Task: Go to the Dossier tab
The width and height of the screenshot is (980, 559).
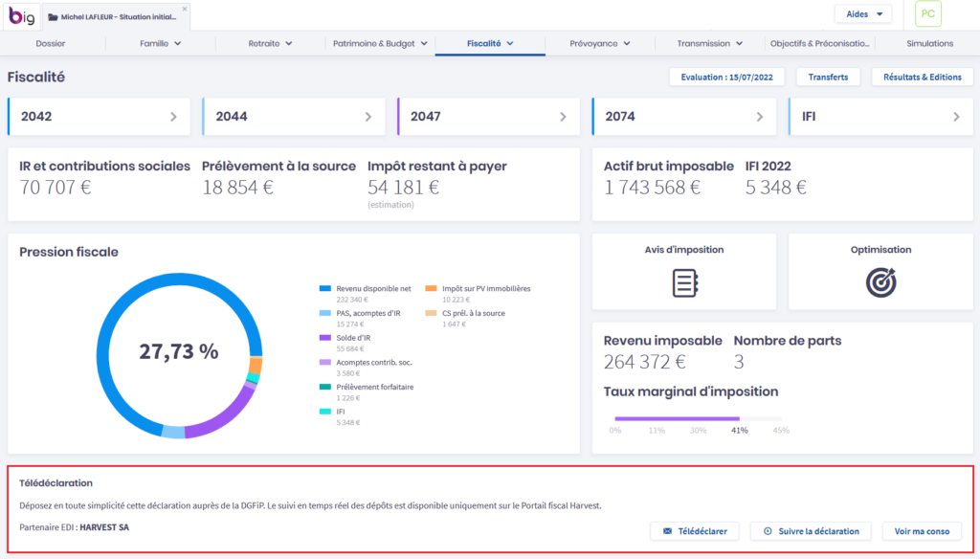Action: tap(51, 43)
